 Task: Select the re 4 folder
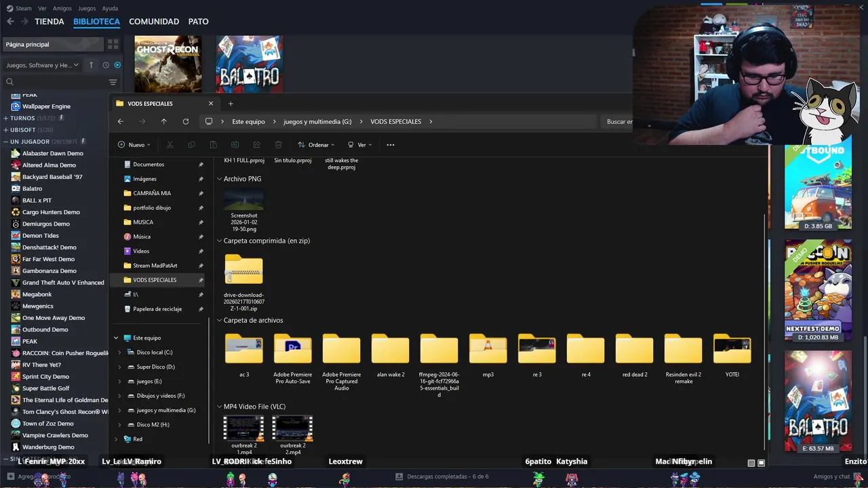[586, 355]
